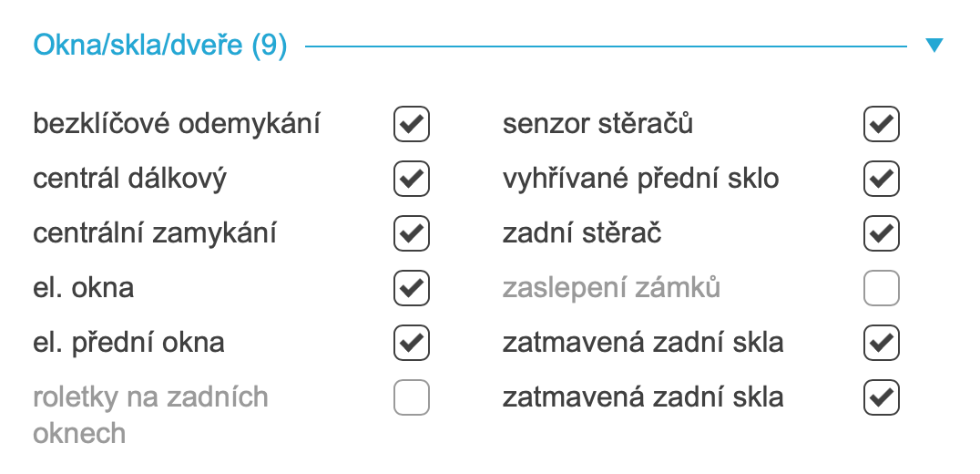The width and height of the screenshot is (980, 474).
Task: Click the Okna/skla/dveře (9) section heading
Action: click(x=160, y=45)
